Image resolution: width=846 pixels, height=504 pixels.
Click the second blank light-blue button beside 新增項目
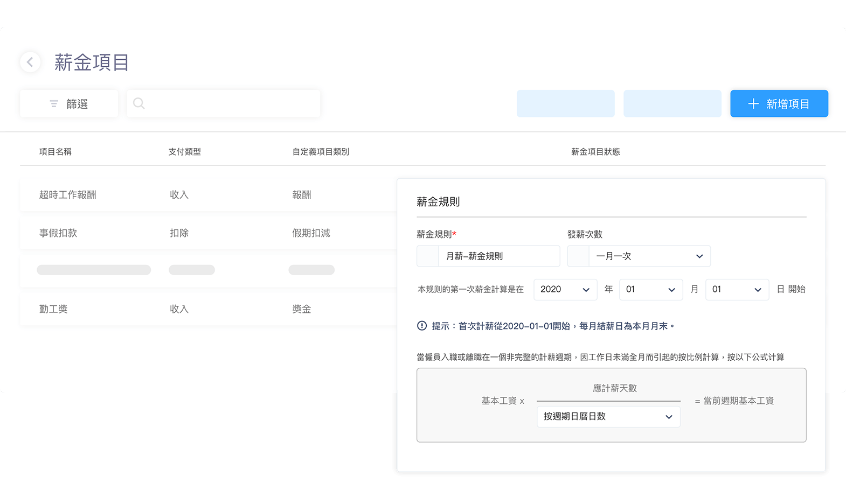coord(672,103)
